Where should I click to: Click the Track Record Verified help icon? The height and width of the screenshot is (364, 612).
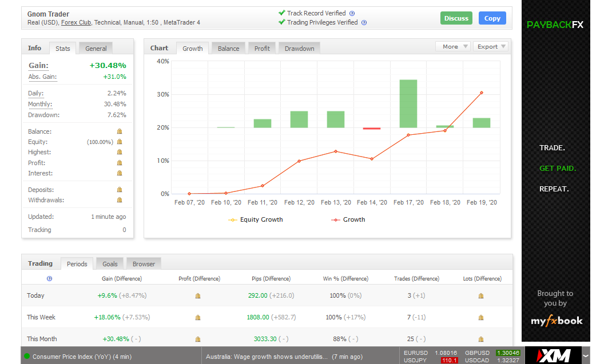tap(352, 13)
